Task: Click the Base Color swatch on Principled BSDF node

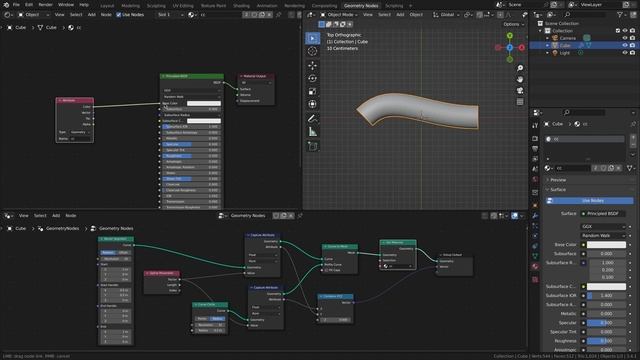Action: tap(204, 103)
